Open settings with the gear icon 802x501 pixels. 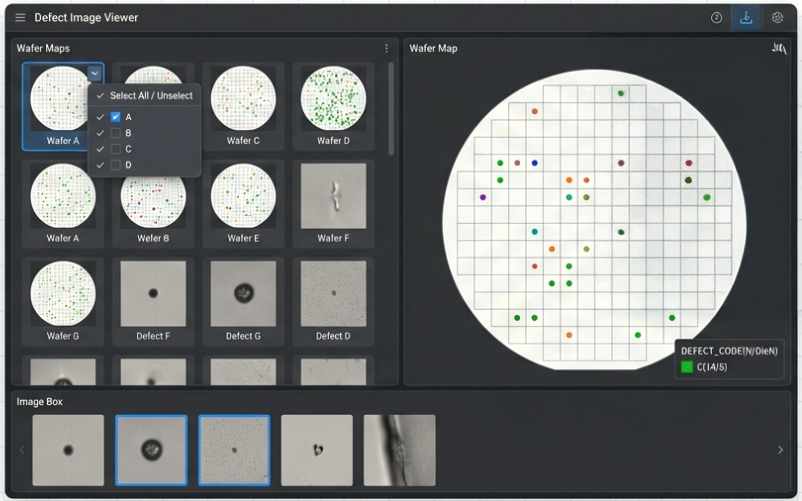tap(777, 18)
